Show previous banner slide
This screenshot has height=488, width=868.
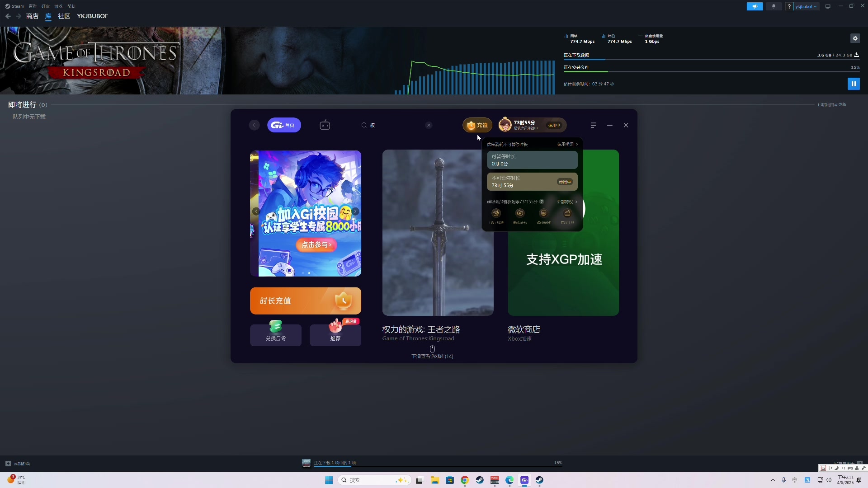tap(256, 211)
